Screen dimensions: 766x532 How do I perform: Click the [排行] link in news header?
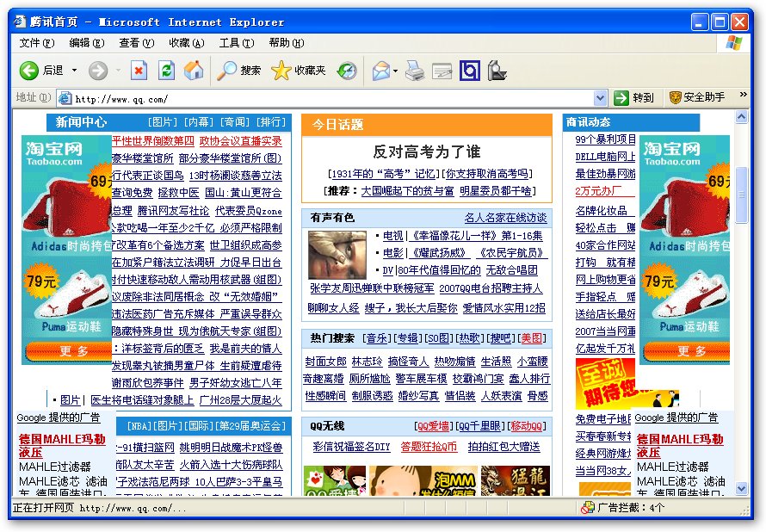click(x=271, y=121)
